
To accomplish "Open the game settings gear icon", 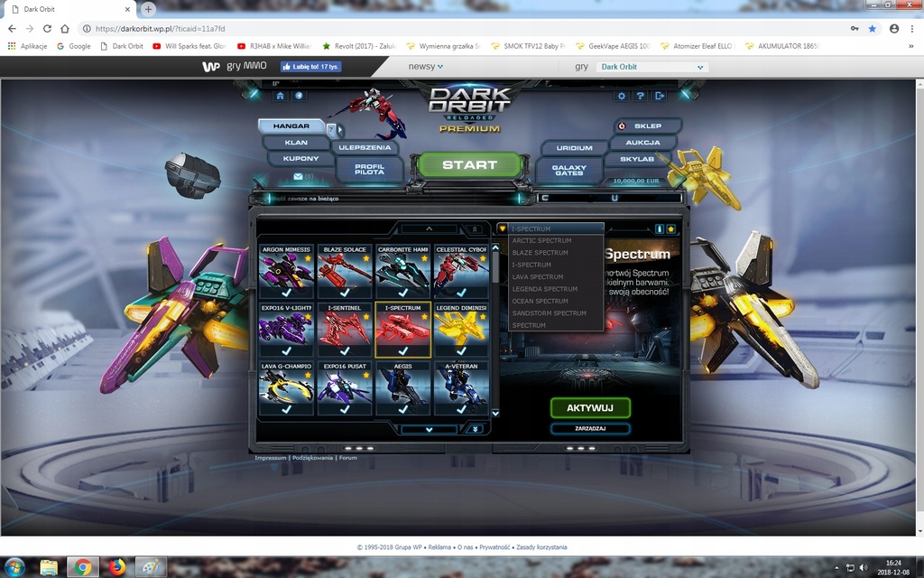I will (622, 96).
